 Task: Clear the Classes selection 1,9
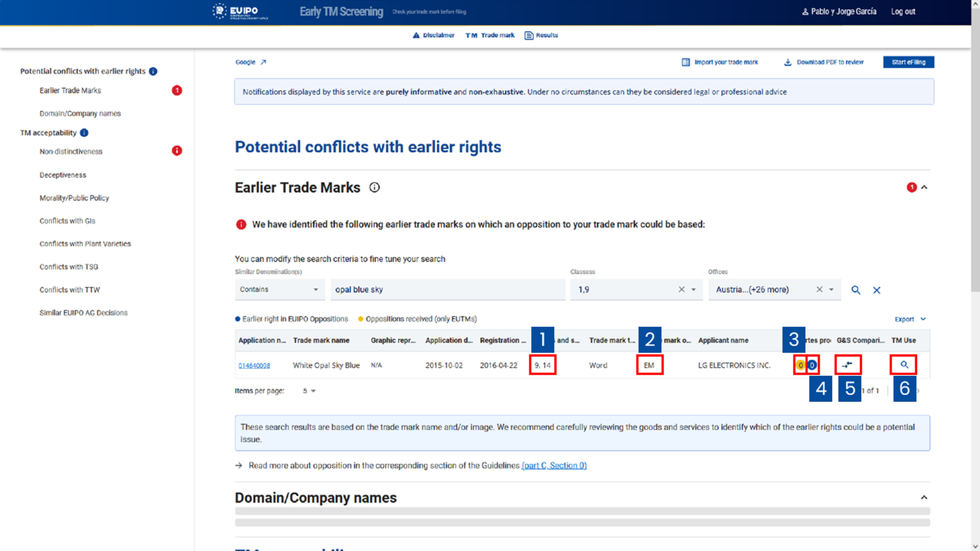tap(681, 289)
